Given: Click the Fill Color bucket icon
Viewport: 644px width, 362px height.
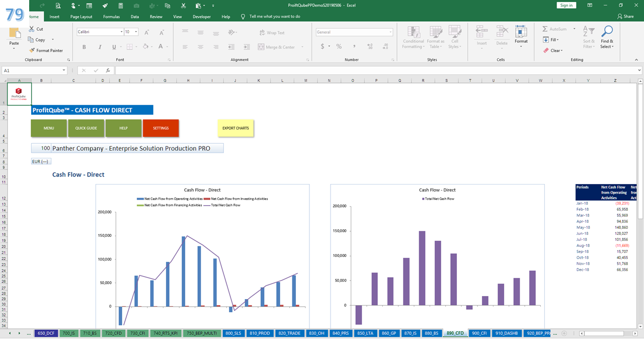Looking at the screenshot, I should click(x=145, y=47).
